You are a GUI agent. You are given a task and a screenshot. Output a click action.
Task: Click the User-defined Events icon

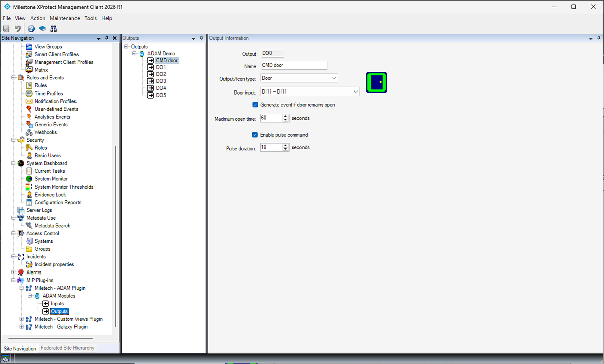pos(29,109)
